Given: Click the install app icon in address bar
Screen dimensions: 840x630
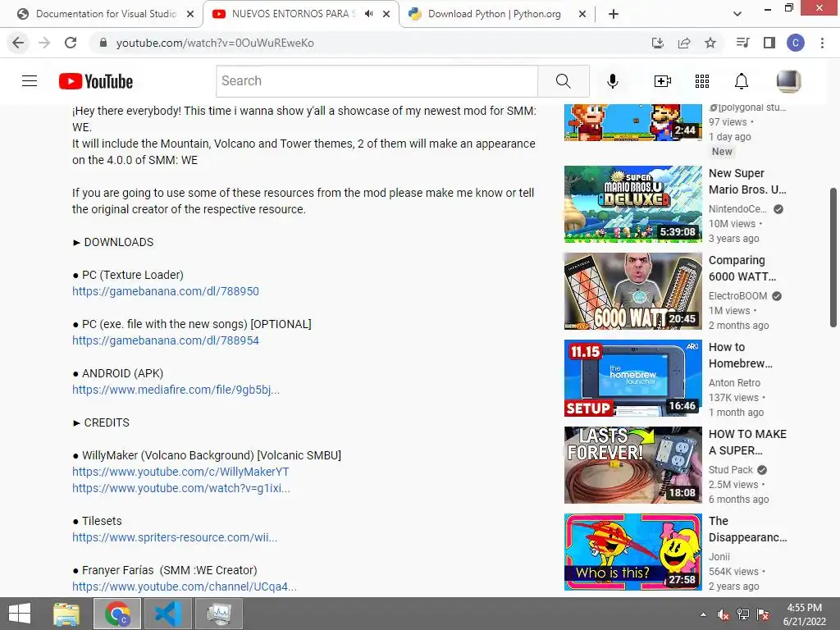Looking at the screenshot, I should click(x=658, y=43).
